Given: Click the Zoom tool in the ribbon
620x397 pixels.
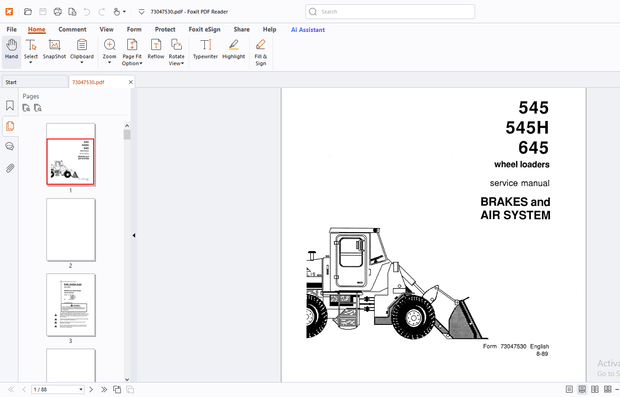Looking at the screenshot, I should pos(110,51).
